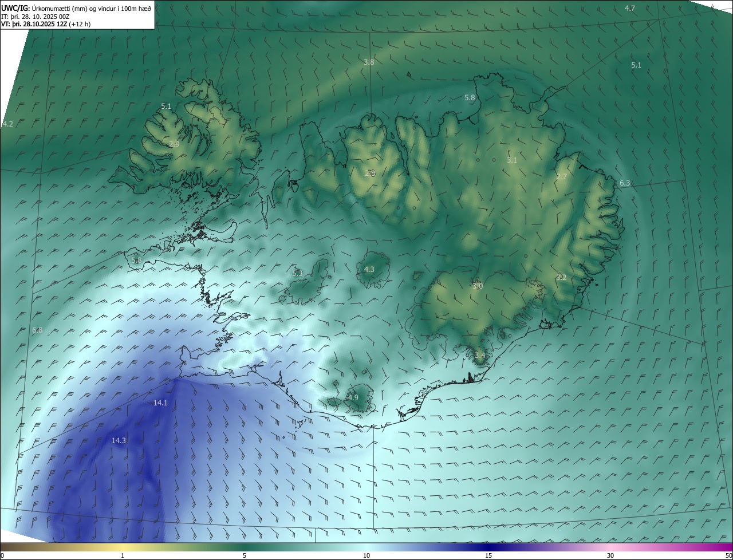Click the colour scale tick label 0
Viewport: 733px width, 560px height.
[2, 556]
